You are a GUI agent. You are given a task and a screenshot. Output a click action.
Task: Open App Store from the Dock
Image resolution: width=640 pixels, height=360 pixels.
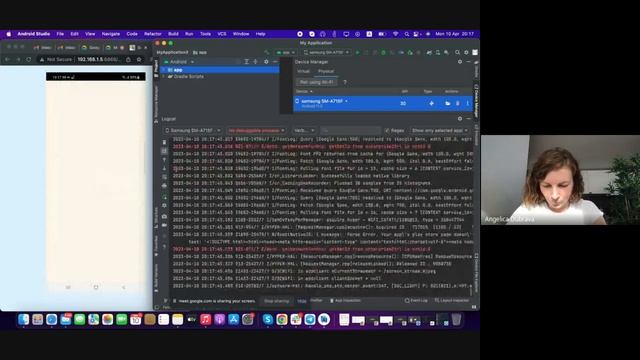pos(233,320)
